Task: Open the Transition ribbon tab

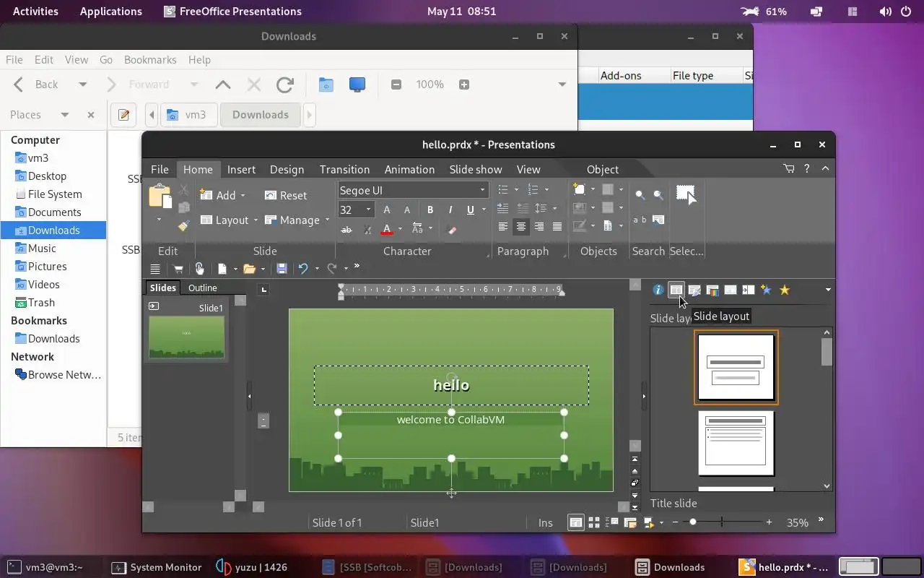Action: pos(344,169)
